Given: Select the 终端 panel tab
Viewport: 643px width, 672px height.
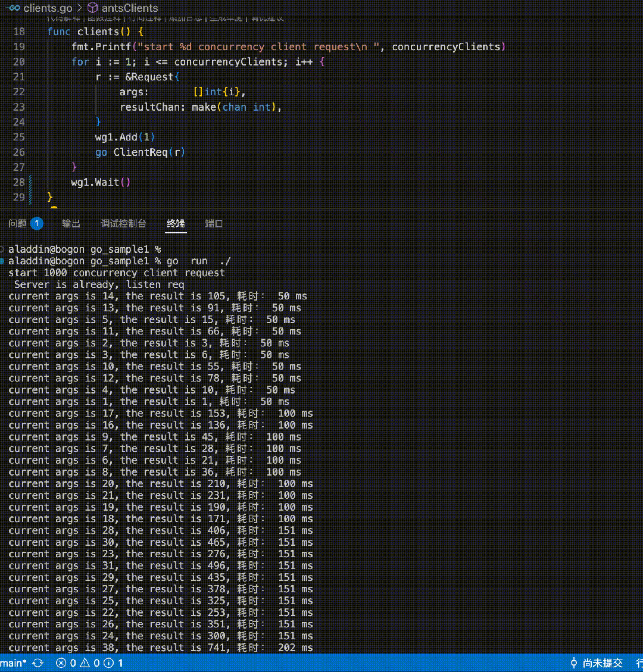Looking at the screenshot, I should coord(176,223).
